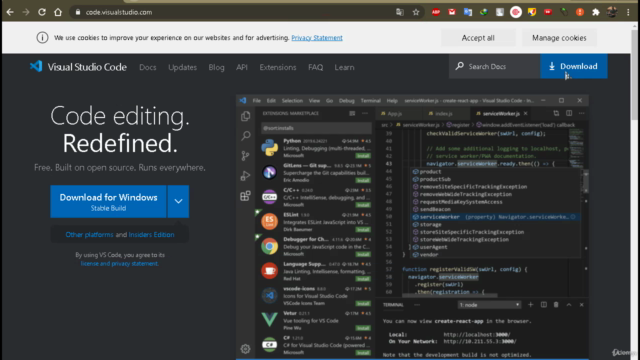The image size is (640, 360).
Task: Click the @sort:installs extension search box
Action: coord(316,128)
